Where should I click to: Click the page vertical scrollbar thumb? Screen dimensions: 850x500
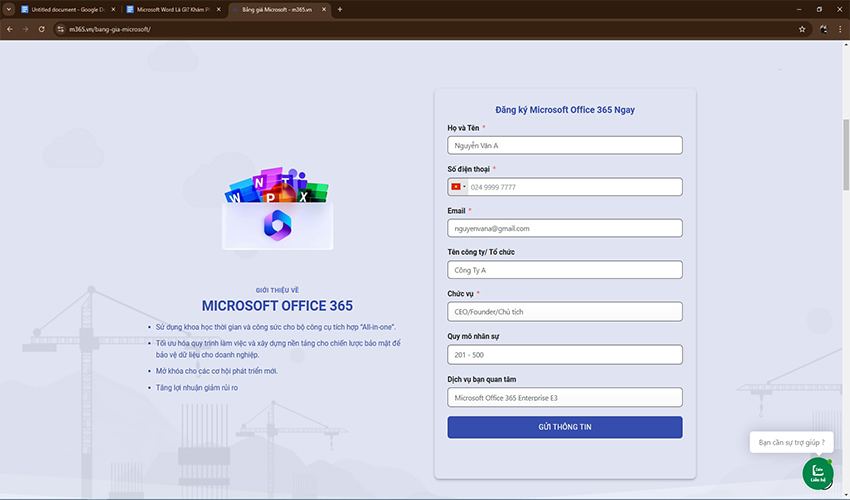[846, 155]
